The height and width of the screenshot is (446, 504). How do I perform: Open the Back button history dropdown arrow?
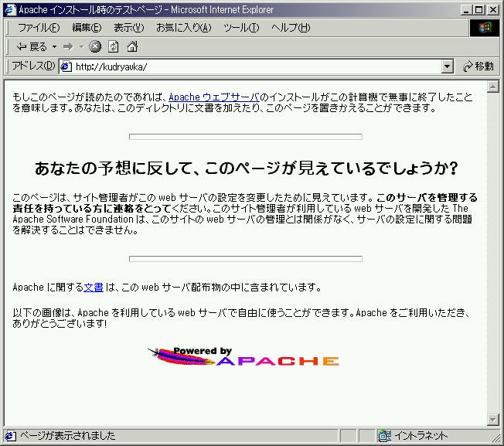coord(54,47)
